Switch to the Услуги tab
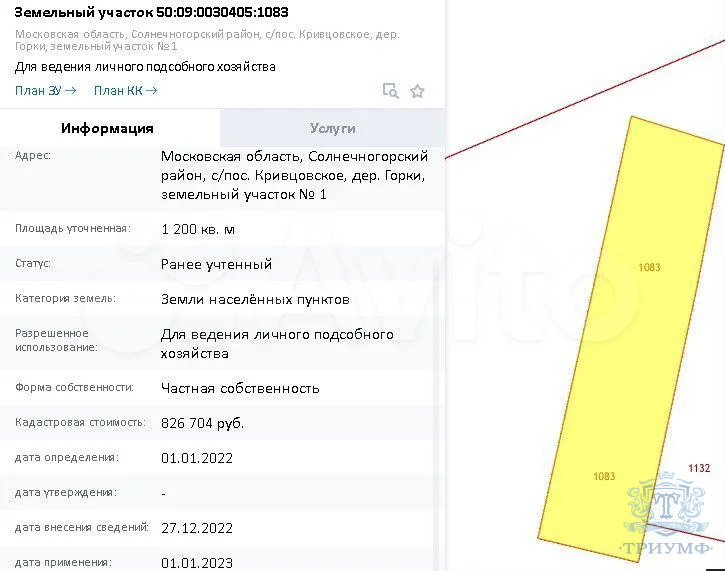 332,128
